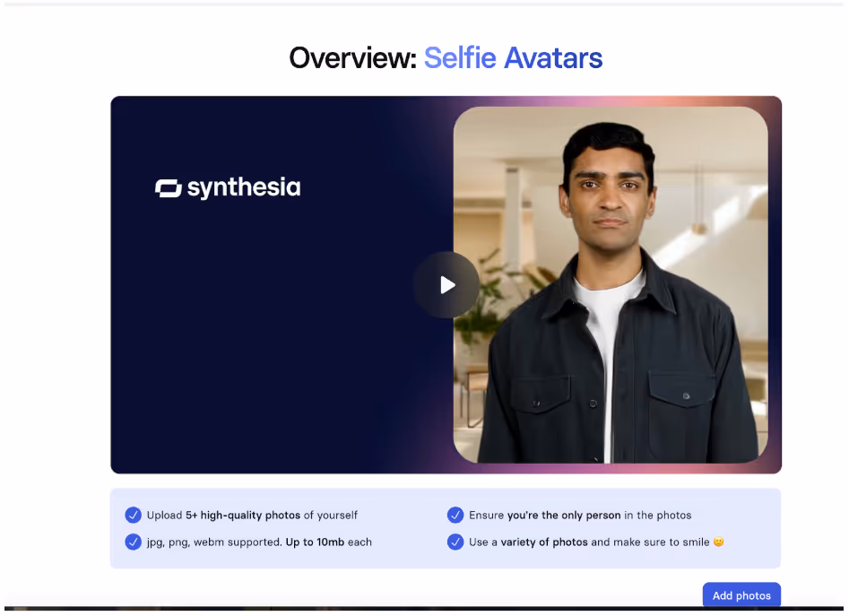This screenshot has height=616, width=849.
Task: Click the blue Selfie Avatars title text
Action: click(x=514, y=58)
